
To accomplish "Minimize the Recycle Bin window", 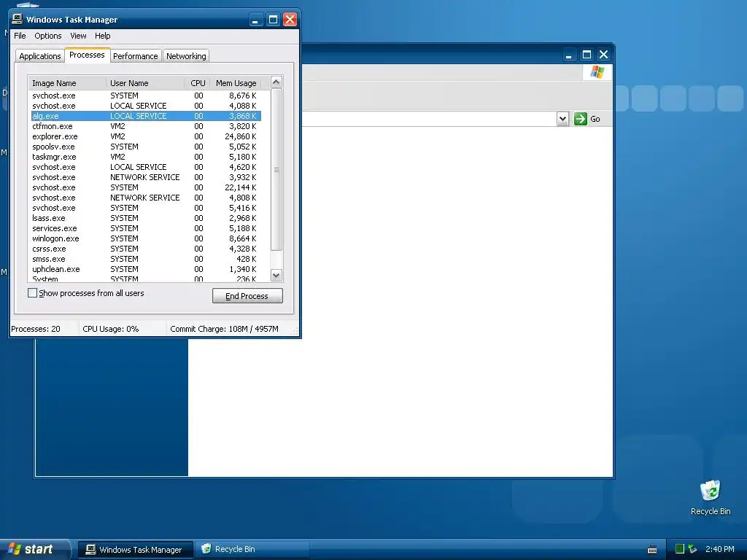I will click(568, 55).
